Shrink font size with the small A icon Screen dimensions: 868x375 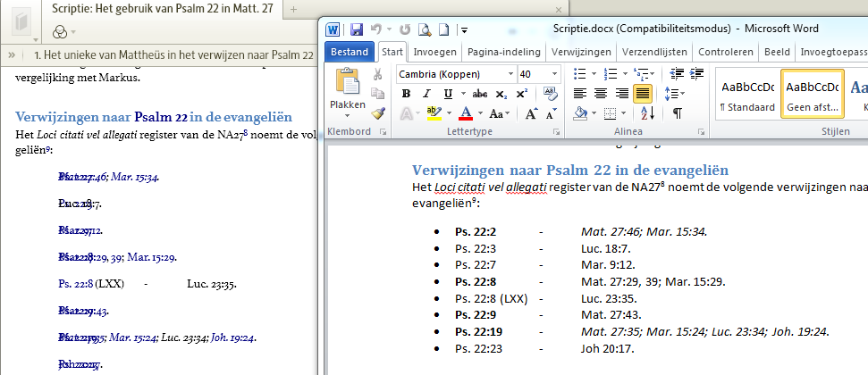(x=551, y=114)
